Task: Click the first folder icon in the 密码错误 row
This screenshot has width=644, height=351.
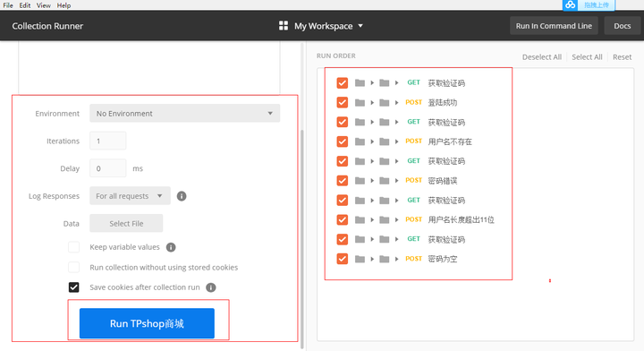Action: coord(360,181)
